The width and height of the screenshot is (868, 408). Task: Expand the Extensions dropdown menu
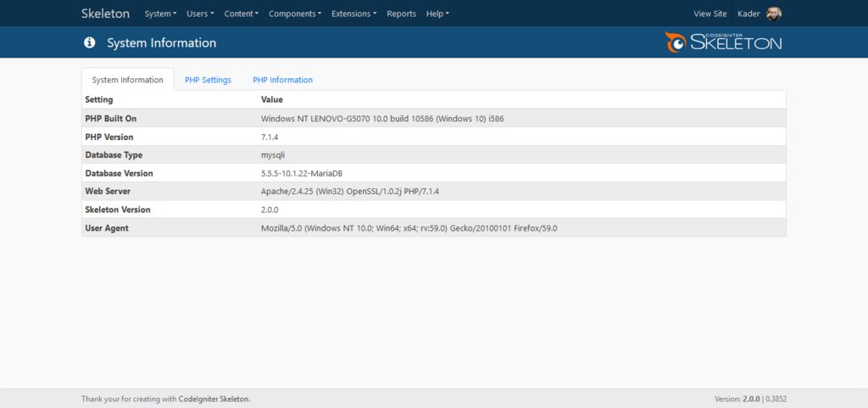point(354,14)
